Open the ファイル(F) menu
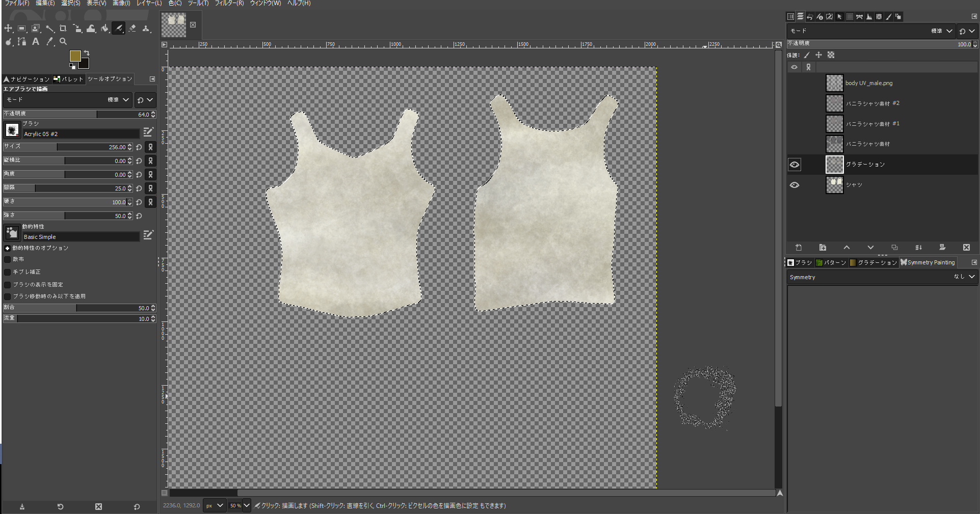Viewport: 980px width, 514px height. tap(17, 3)
